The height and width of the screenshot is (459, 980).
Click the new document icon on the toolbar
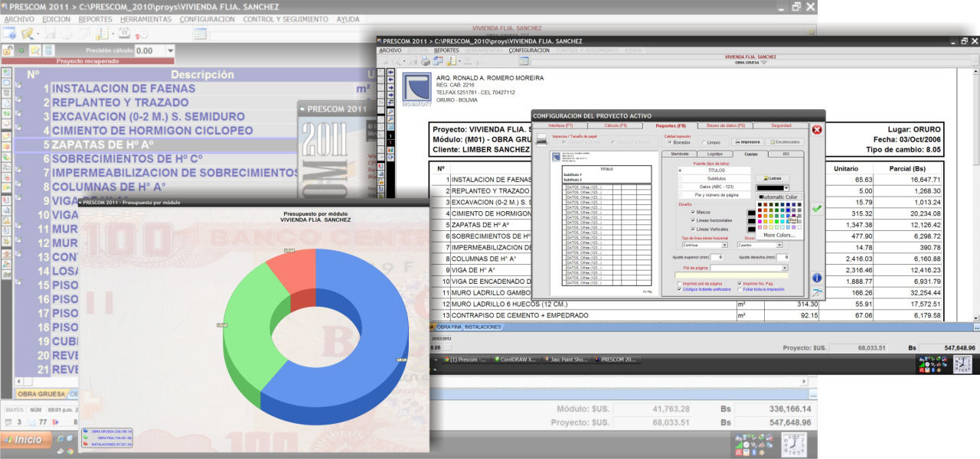coord(9,33)
